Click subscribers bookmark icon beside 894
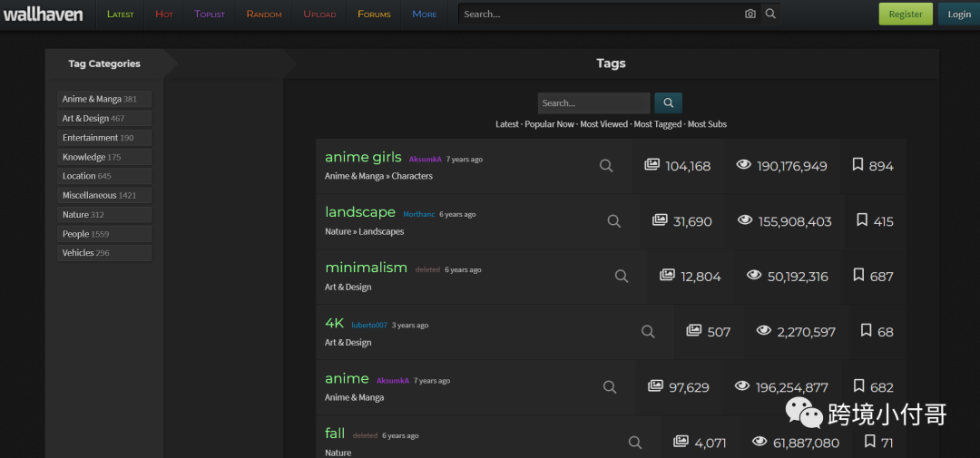The image size is (980, 458). coord(858,165)
